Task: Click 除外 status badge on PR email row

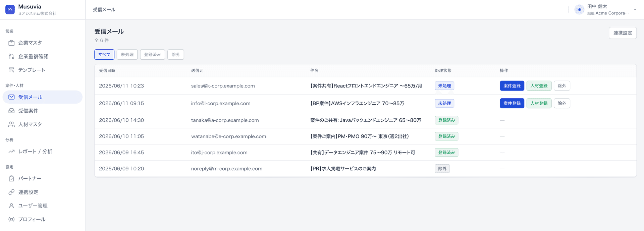Action: pos(442,169)
